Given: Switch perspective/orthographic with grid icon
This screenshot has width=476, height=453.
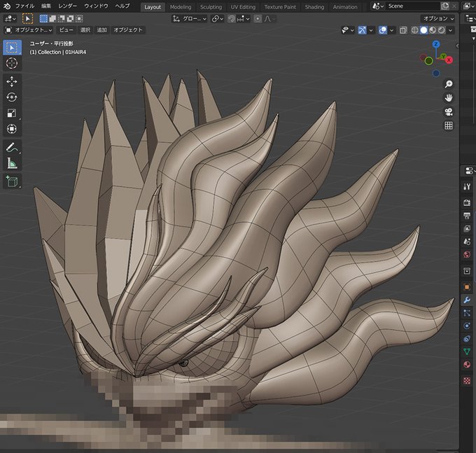Looking at the screenshot, I should [449, 126].
